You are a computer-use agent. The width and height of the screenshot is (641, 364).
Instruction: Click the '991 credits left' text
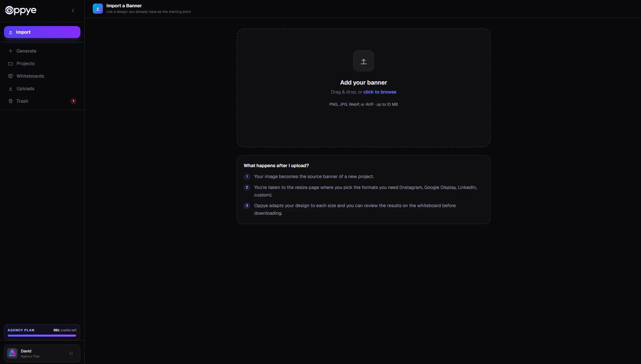pos(65,330)
